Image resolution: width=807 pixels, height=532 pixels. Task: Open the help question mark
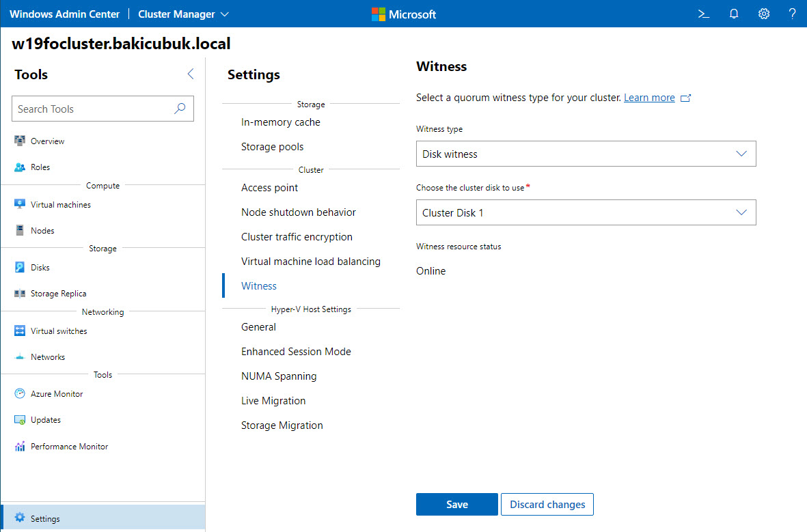792,14
